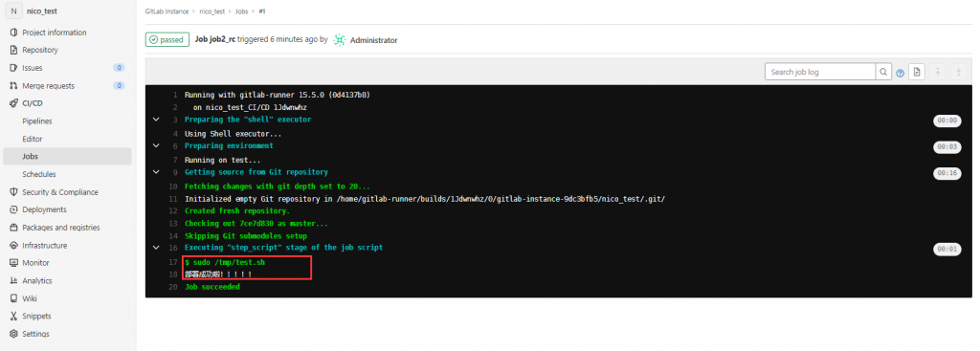
Task: Click 'Job job2_rc' header text
Action: 215,39
